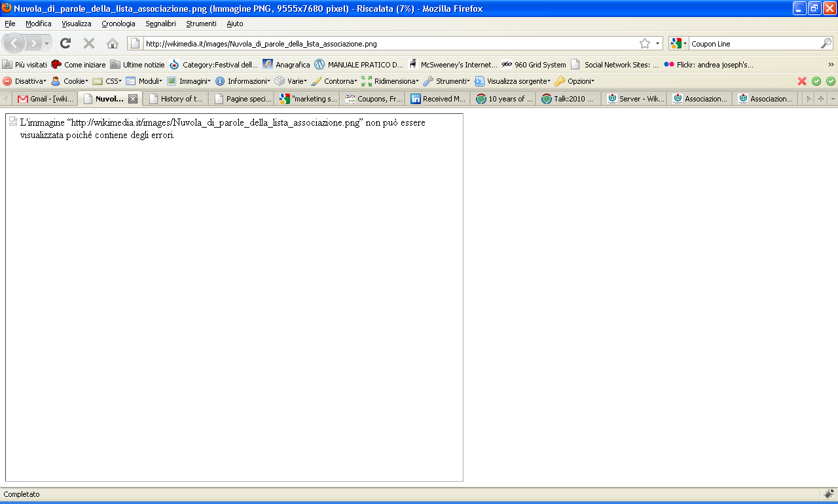Screen dimensions: 838x504
Task: Show more bookmarks with the chevron
Action: (831, 65)
